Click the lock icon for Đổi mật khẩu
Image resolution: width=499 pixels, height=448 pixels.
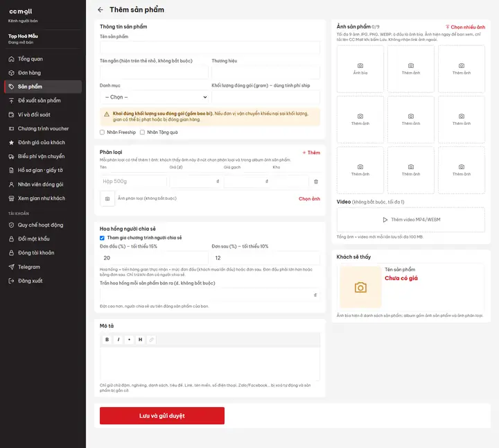point(12,239)
